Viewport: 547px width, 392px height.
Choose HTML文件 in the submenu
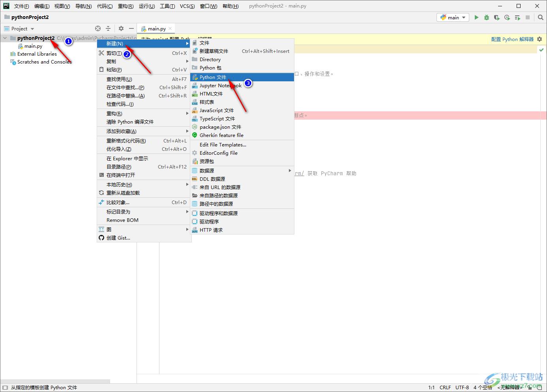[242, 94]
